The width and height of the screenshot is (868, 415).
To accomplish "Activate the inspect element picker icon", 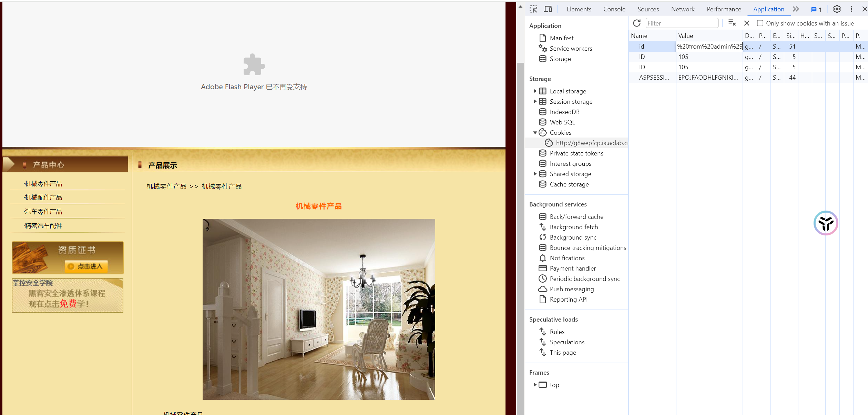I will (x=533, y=9).
